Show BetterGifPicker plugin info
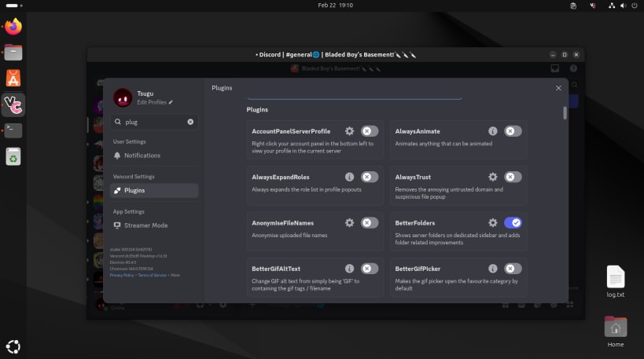Screen dimensions: 644x359 492,269
